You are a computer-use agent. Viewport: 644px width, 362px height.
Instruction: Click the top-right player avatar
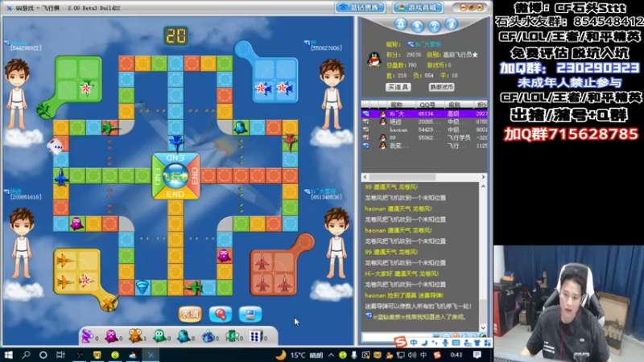[x=332, y=94]
